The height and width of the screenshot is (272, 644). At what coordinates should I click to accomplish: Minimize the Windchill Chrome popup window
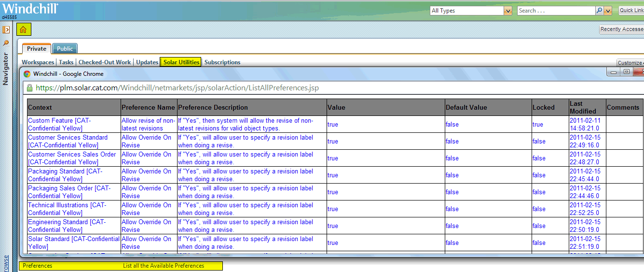tap(614, 72)
